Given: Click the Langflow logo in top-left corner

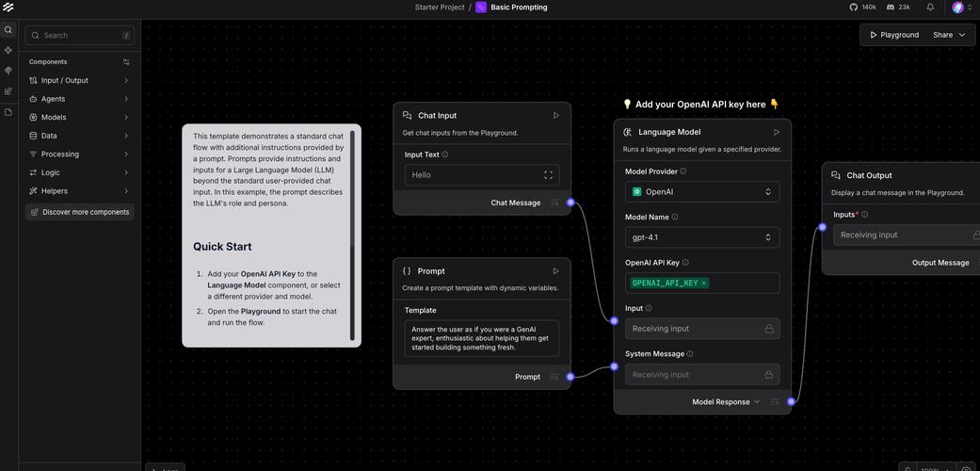Looking at the screenshot, I should tap(8, 8).
